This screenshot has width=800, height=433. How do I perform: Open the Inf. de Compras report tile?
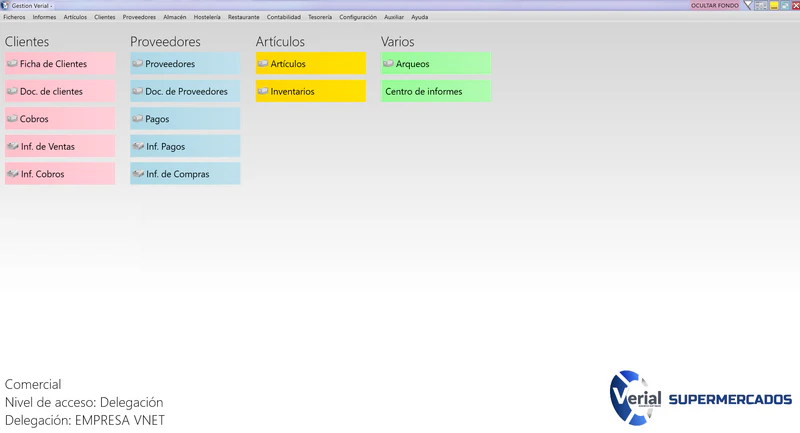185,174
